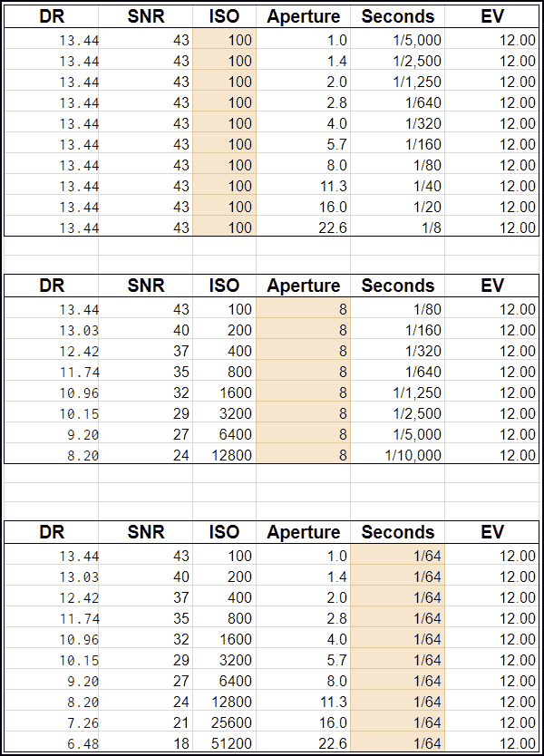The image size is (544, 756).
Task: Select the EV header in the third table
Action: [492, 532]
